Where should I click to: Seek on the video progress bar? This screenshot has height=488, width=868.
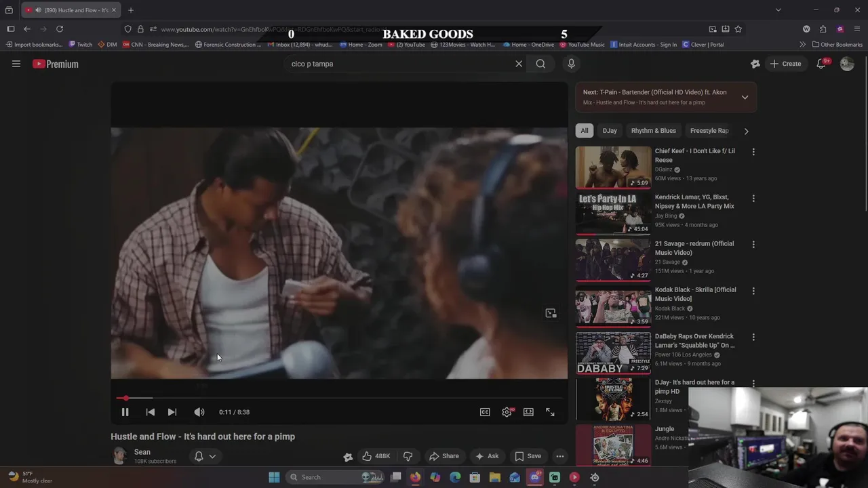click(x=339, y=398)
